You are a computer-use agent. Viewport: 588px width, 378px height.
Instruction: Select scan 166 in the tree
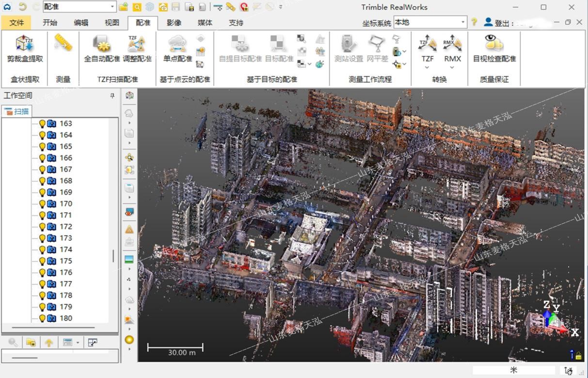pyautogui.click(x=66, y=158)
